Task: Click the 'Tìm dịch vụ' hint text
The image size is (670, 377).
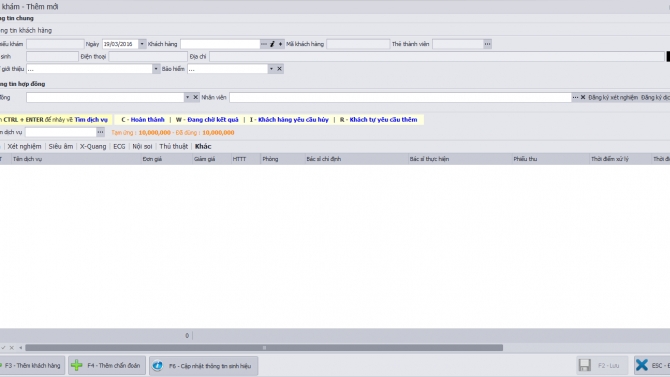Action: (91, 120)
